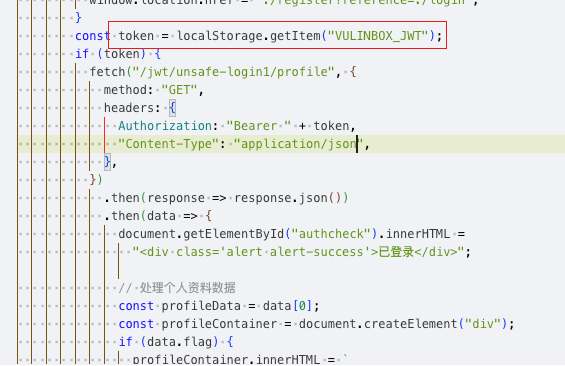This screenshot has width=565, height=366.
Task: Click the "Content-Type" key string
Action: coord(168,144)
